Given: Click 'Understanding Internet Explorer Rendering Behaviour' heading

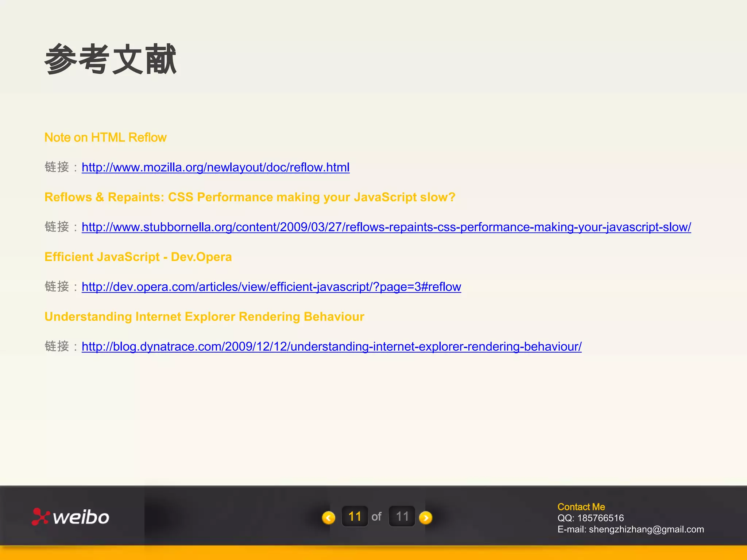Looking at the screenshot, I should tap(204, 316).
